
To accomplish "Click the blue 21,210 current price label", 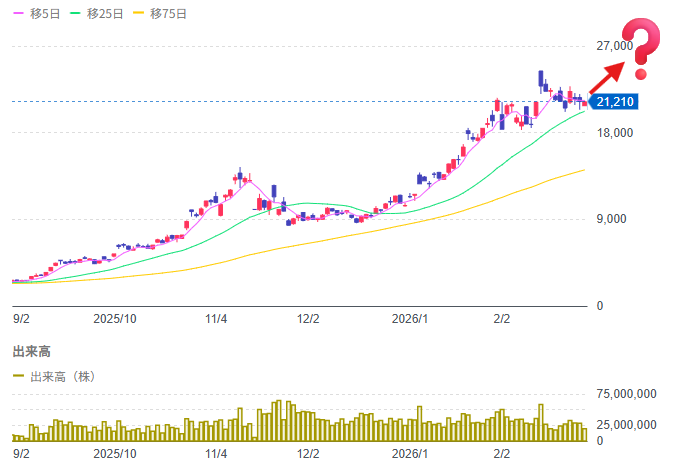I will [x=614, y=101].
